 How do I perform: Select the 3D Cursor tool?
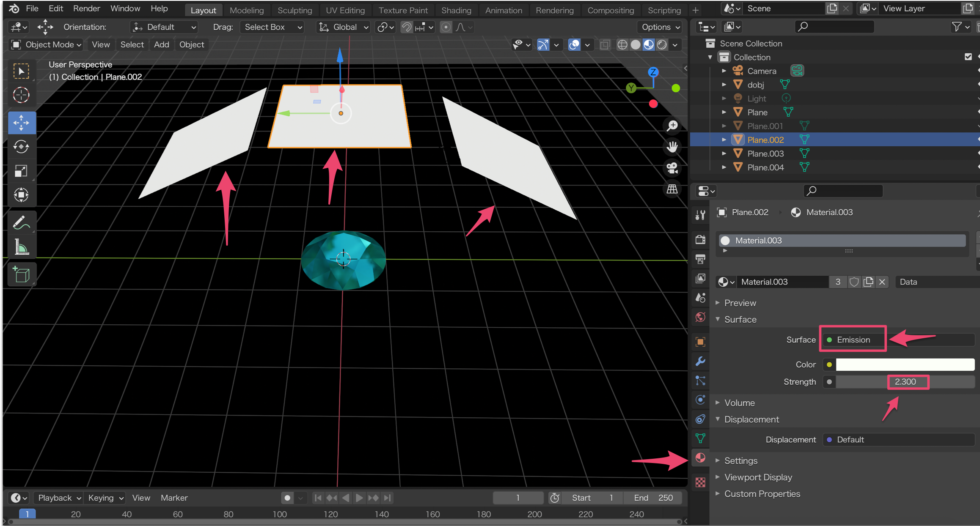[x=21, y=95]
